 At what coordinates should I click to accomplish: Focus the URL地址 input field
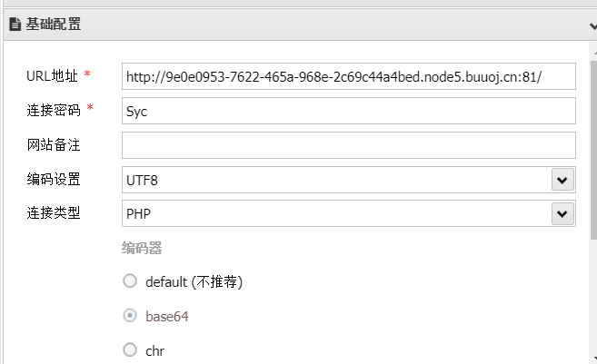pos(348,76)
